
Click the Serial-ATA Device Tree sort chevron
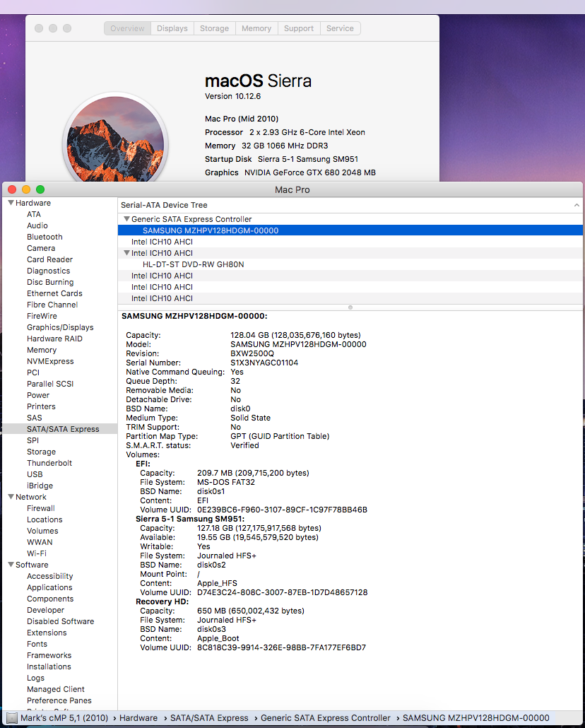coord(577,205)
